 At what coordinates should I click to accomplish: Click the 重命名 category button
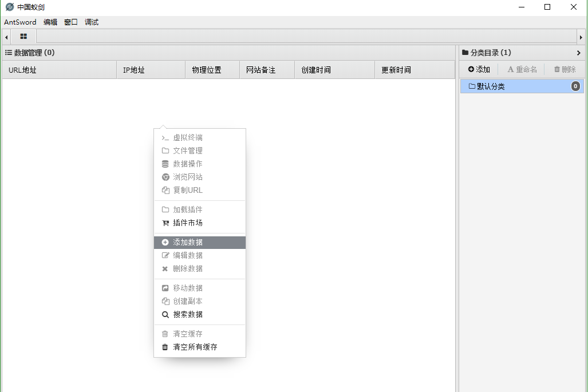tap(522, 69)
